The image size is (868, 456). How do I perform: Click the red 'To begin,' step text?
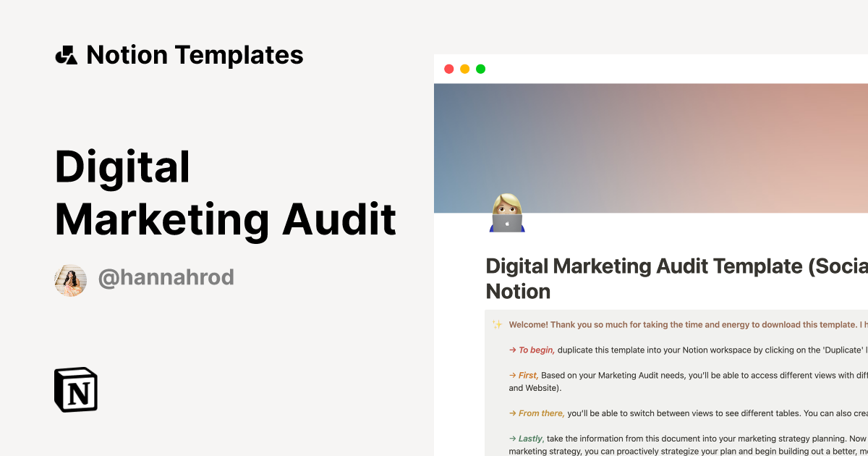click(x=536, y=350)
